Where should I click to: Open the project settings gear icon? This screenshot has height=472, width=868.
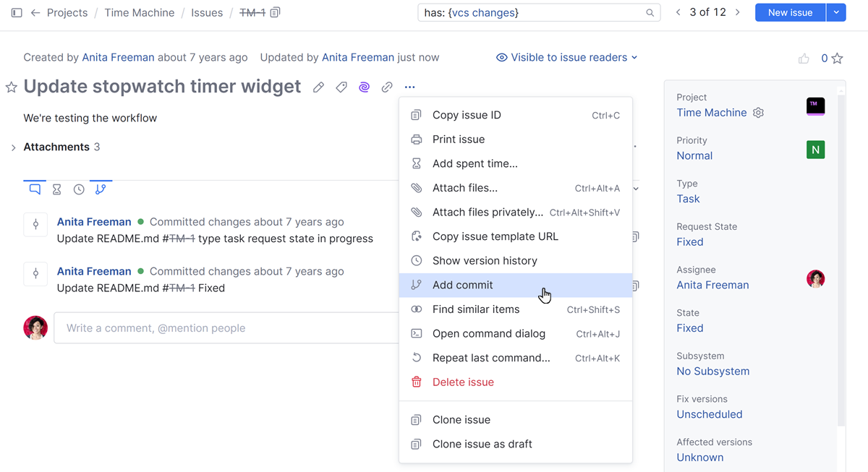click(758, 113)
